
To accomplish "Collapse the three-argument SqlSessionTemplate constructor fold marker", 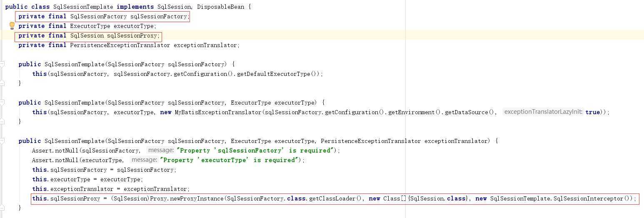I will pyautogui.click(x=2, y=141).
